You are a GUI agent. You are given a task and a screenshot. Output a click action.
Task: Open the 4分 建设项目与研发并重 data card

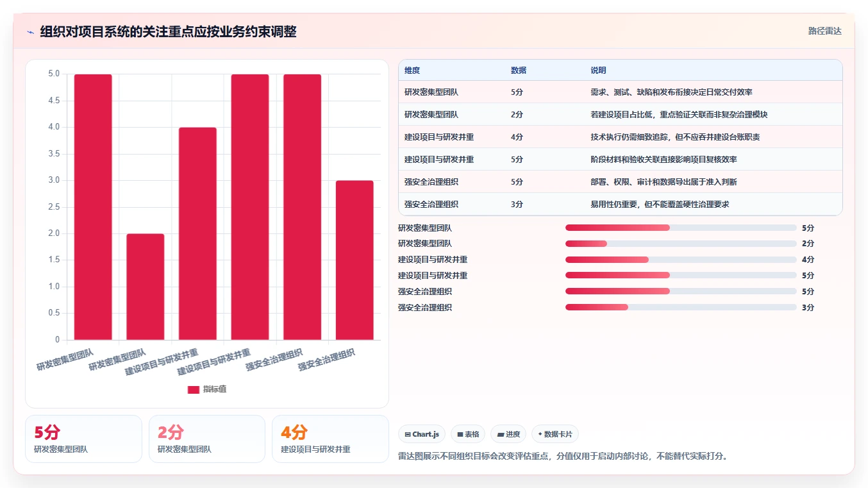point(330,439)
